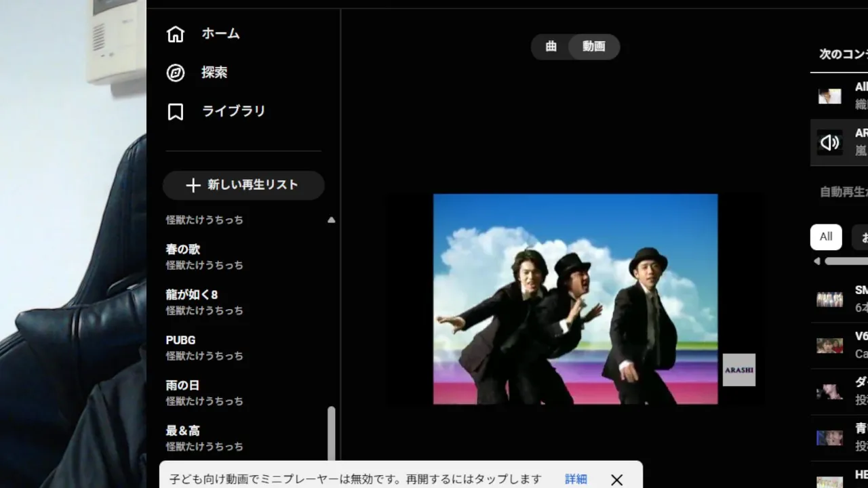The image size is (868, 488).
Task: Click the filter chips scroll-left arrow
Action: pos(816,261)
